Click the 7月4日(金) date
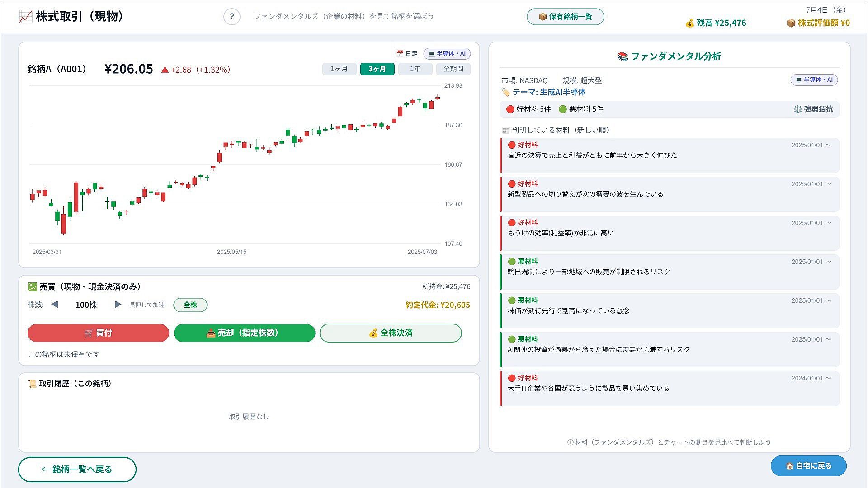Screen dimensions: 868x488 [x=826, y=10]
